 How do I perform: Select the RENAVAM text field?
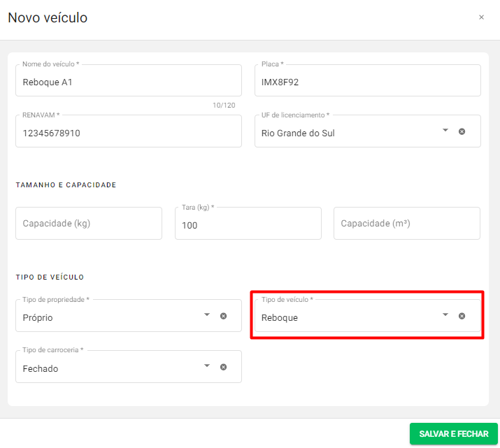[x=128, y=133]
